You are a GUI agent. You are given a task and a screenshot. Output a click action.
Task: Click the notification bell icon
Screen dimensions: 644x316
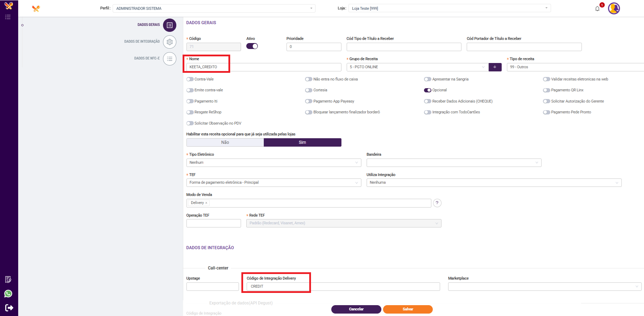[597, 9]
